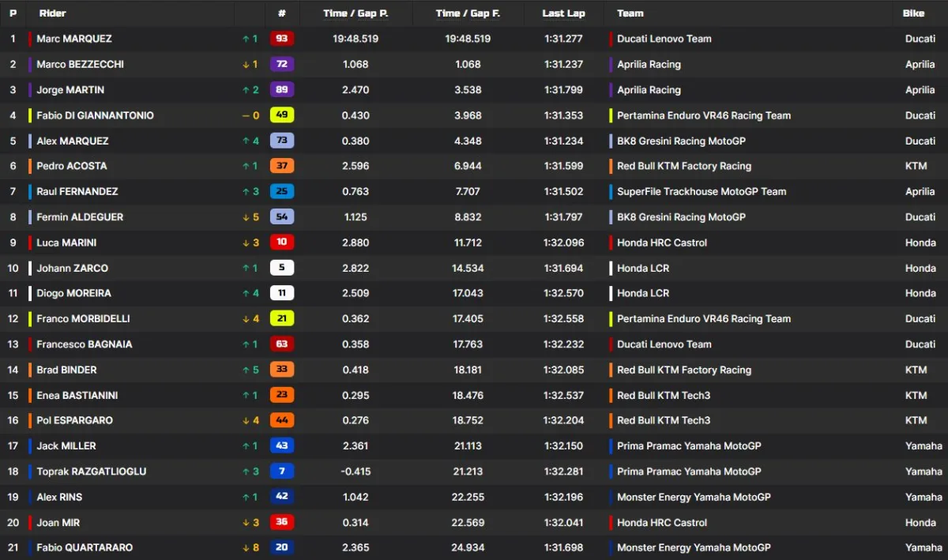Click the green up-arrow gain for Alex MARQUEZ
Viewport: 948px width, 560px height.
click(x=250, y=141)
